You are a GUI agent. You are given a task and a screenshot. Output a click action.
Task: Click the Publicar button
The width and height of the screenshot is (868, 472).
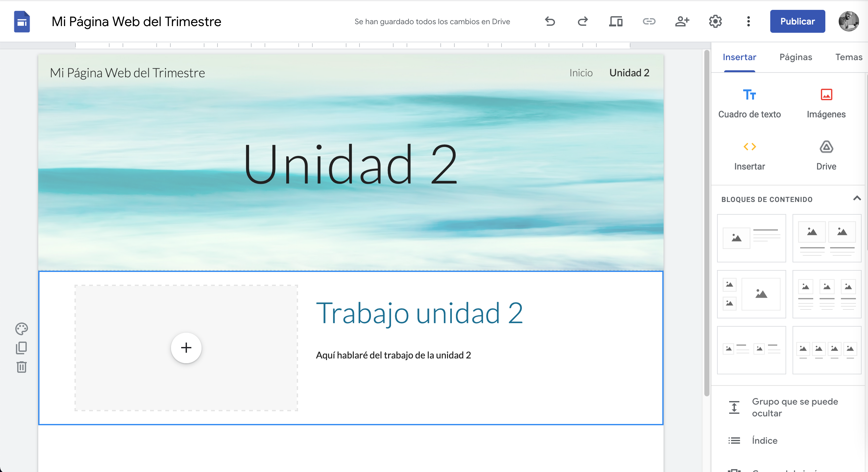click(x=797, y=21)
